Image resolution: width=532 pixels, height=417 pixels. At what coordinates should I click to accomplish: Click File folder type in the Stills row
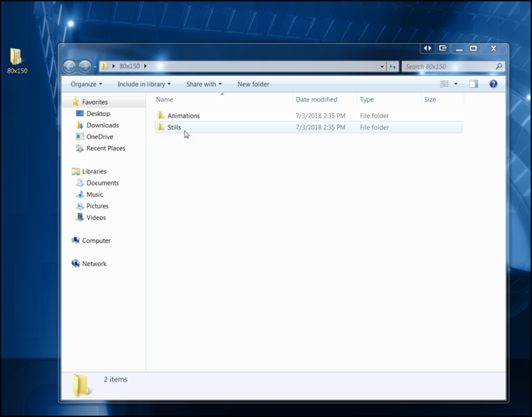click(374, 127)
